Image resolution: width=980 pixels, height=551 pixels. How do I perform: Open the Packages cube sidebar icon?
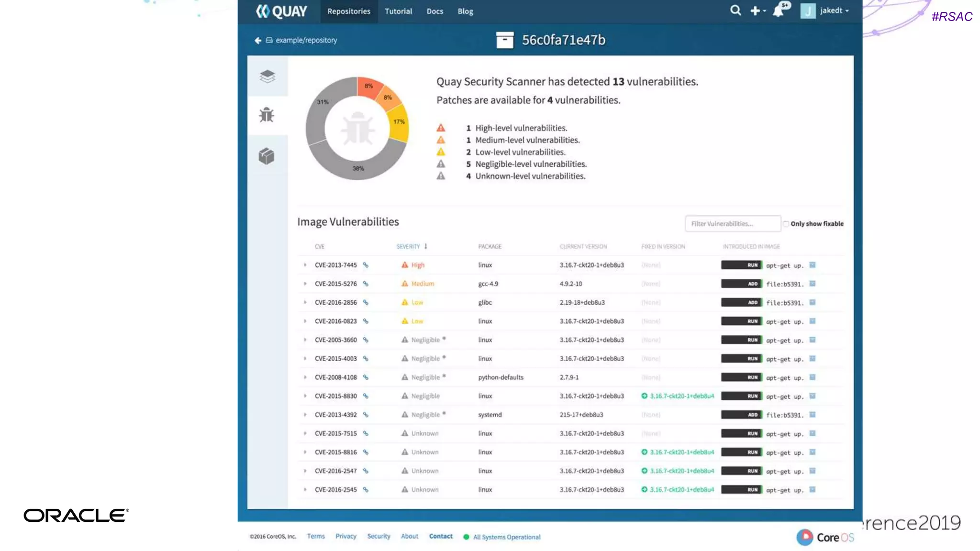tap(267, 156)
